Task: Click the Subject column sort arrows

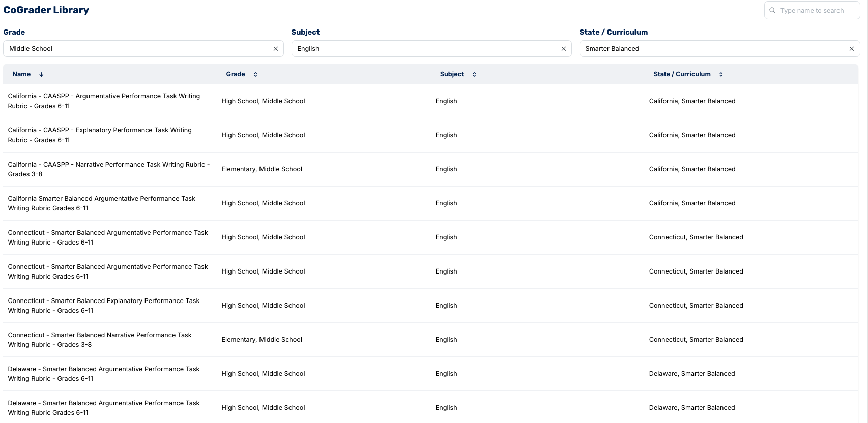Action: (x=474, y=74)
